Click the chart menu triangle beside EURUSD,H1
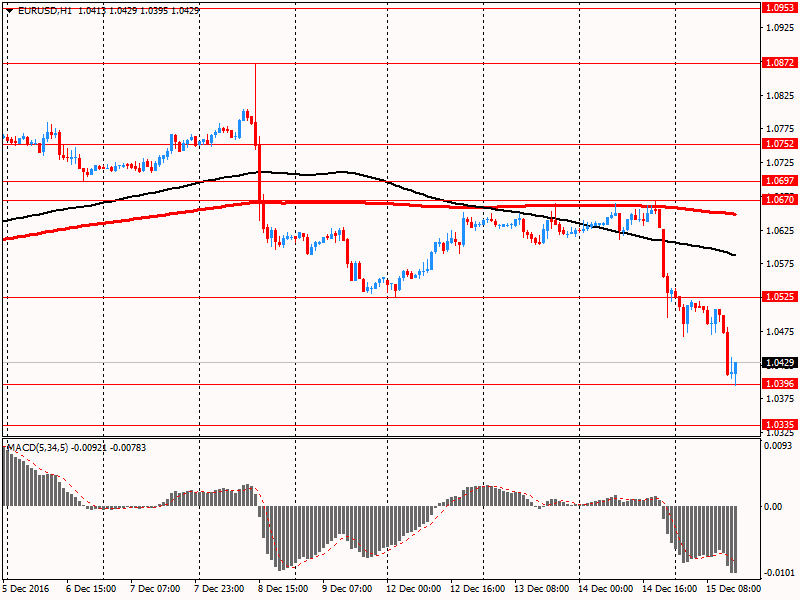 (x=10, y=10)
